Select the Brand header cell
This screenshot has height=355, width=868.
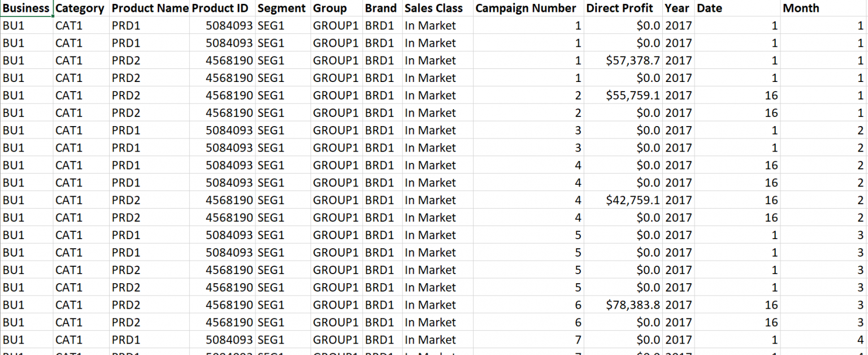tap(381, 8)
